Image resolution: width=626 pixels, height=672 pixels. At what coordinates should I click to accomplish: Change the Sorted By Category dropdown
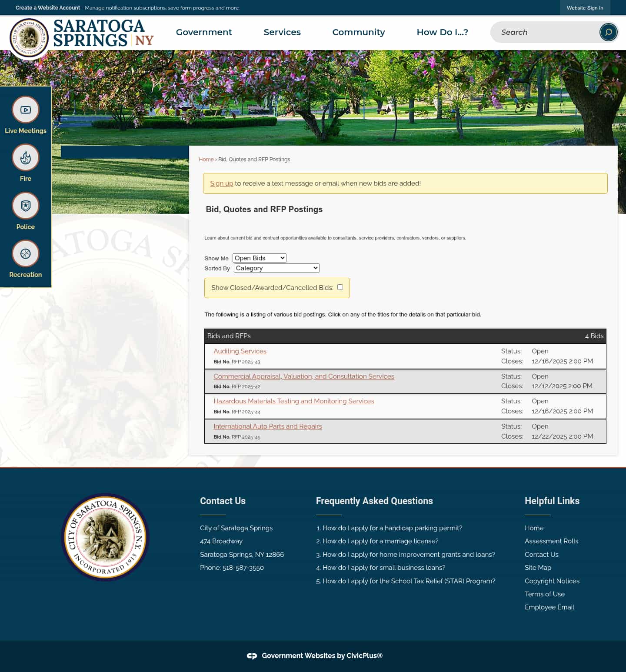[x=276, y=268]
